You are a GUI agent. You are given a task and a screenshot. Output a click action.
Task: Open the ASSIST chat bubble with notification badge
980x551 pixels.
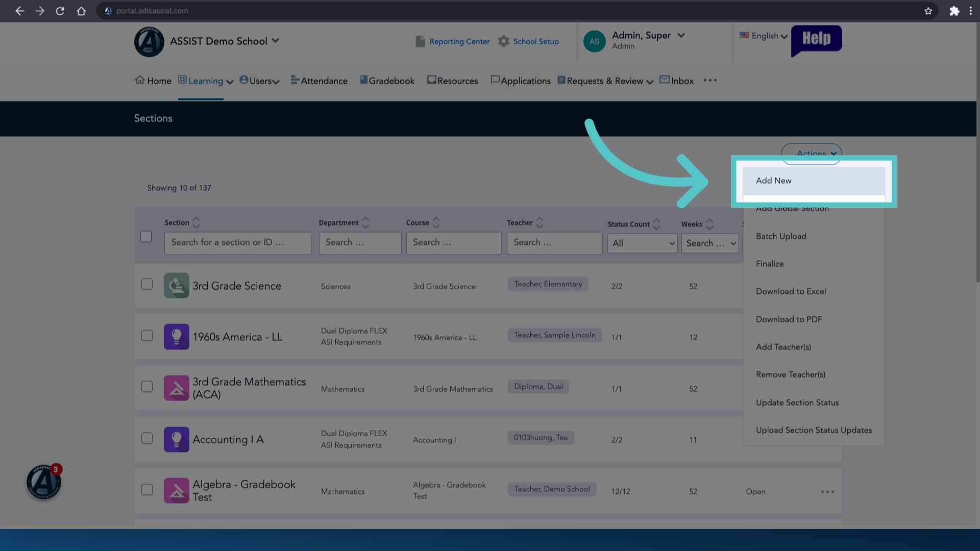44,482
